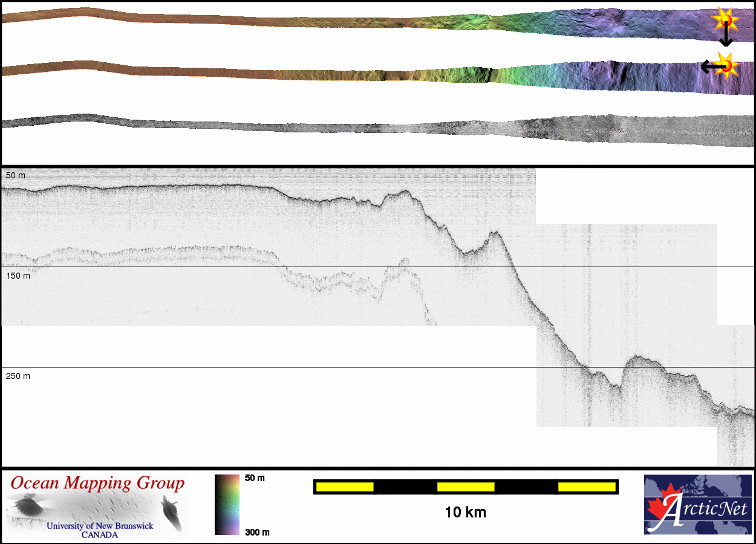Click the depth color scale bar

pos(227,504)
